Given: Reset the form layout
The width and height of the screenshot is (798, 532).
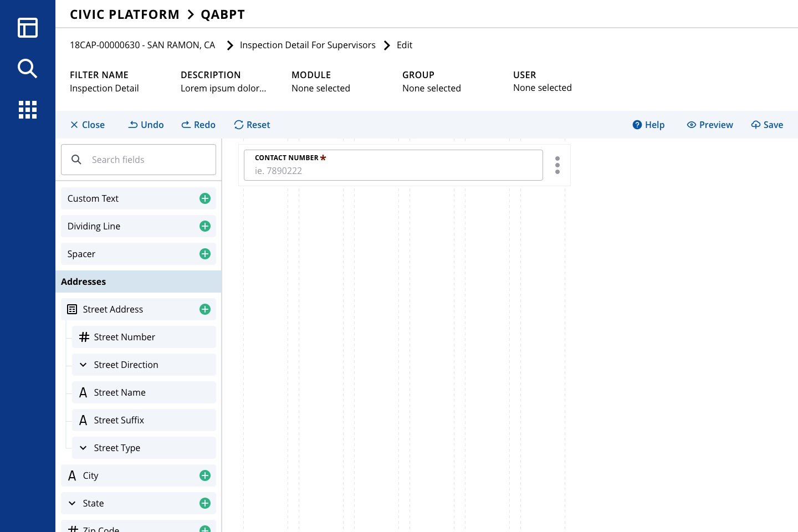Looking at the screenshot, I should pos(252,125).
